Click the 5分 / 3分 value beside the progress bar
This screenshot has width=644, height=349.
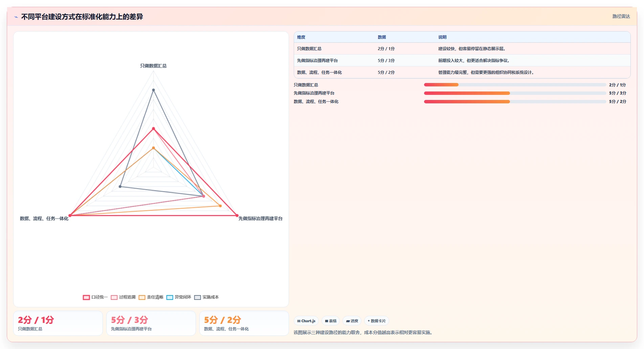click(x=618, y=93)
